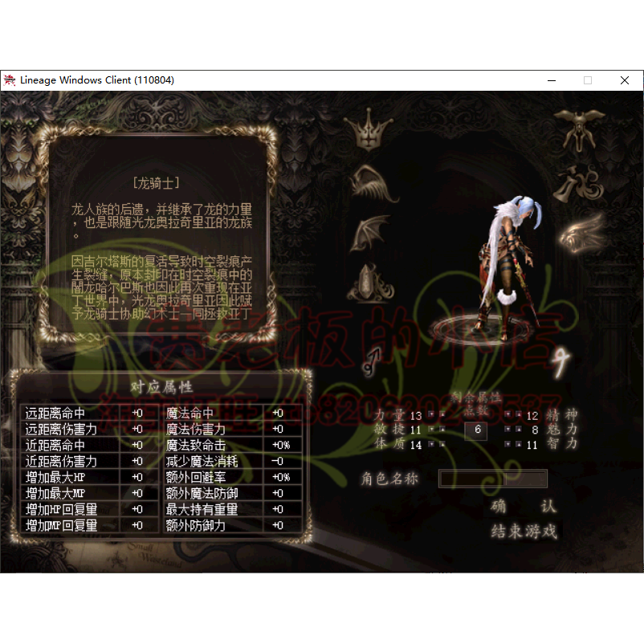Click the 角色名称 label
Viewport: 644px width, 644px height.
(x=389, y=479)
